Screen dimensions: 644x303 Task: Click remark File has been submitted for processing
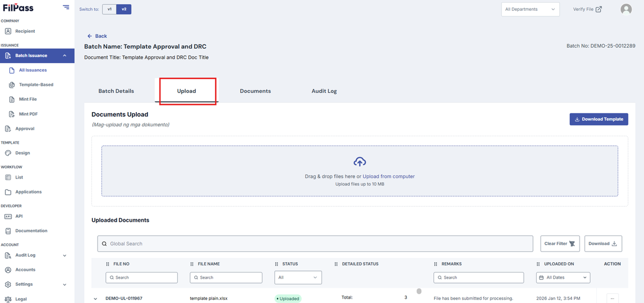473,298
